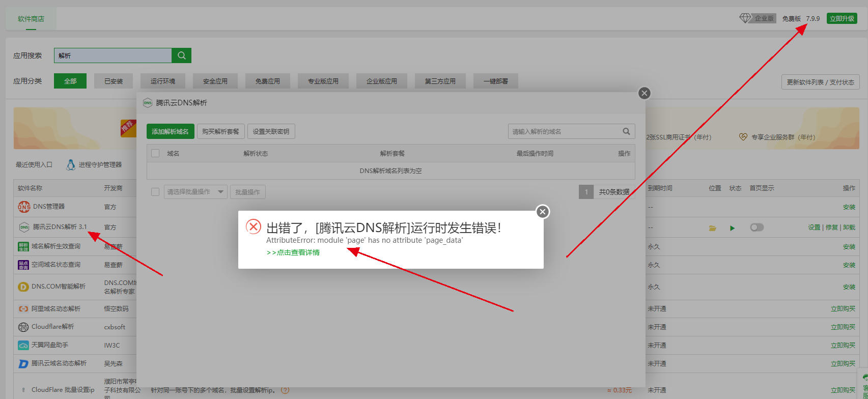Click the CloudFlare 批量设置ip row name
The image size is (868, 399).
click(x=63, y=390)
